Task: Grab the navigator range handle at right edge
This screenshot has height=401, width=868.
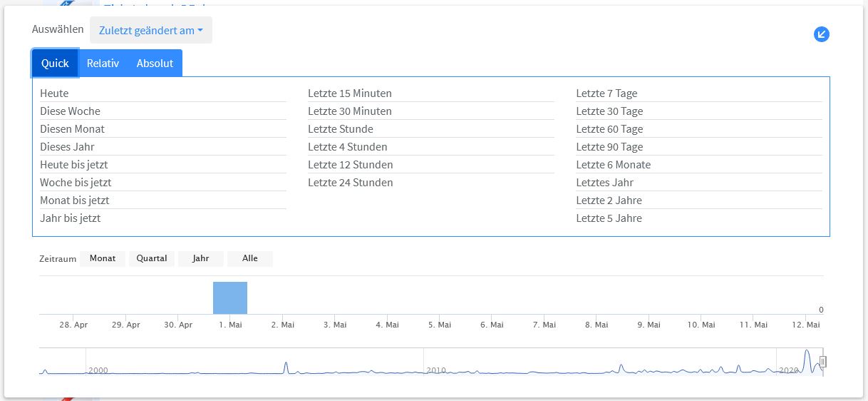Action: point(823,362)
